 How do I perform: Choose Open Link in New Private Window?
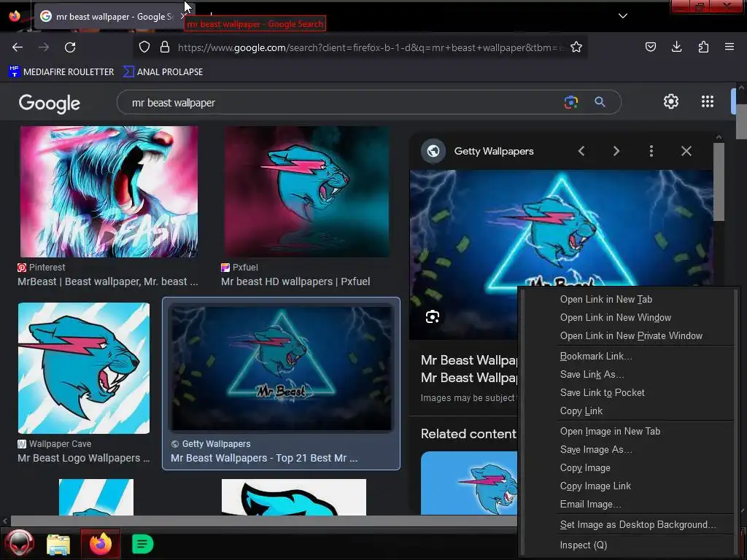631,335
